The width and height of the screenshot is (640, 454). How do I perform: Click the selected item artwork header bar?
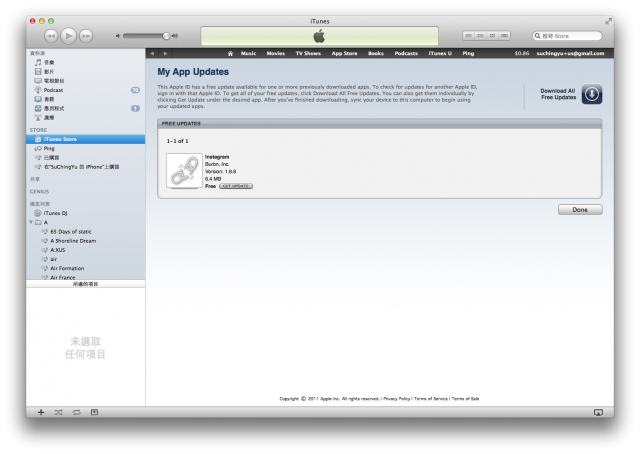(x=85, y=284)
